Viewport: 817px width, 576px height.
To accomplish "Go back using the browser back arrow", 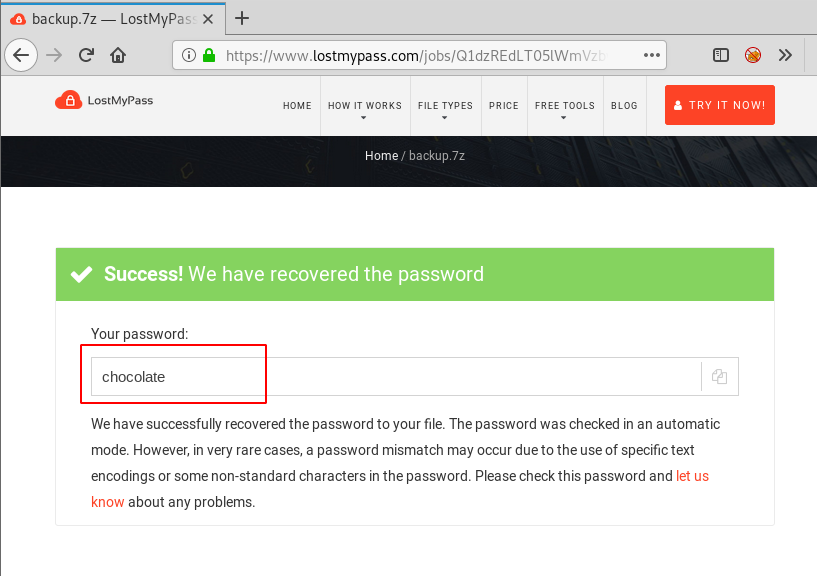I will [x=21, y=55].
